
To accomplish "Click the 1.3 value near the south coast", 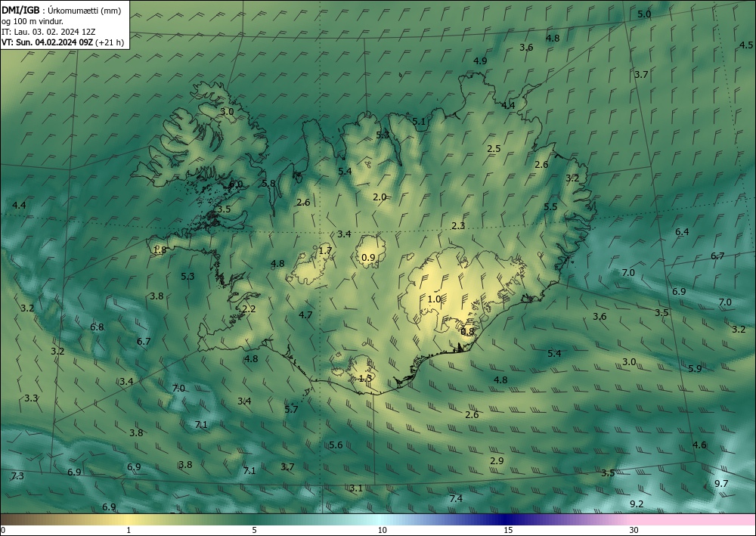I will point(365,378).
